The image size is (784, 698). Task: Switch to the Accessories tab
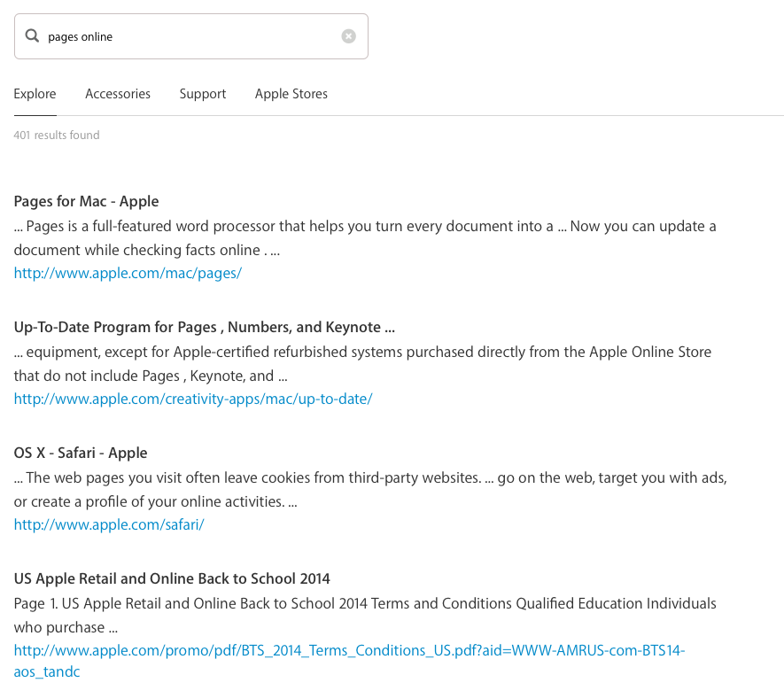[118, 94]
